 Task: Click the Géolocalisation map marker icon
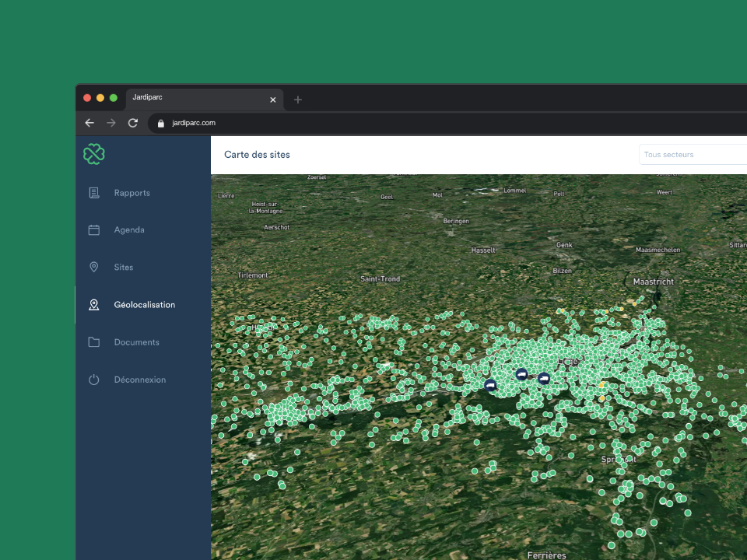point(94,305)
